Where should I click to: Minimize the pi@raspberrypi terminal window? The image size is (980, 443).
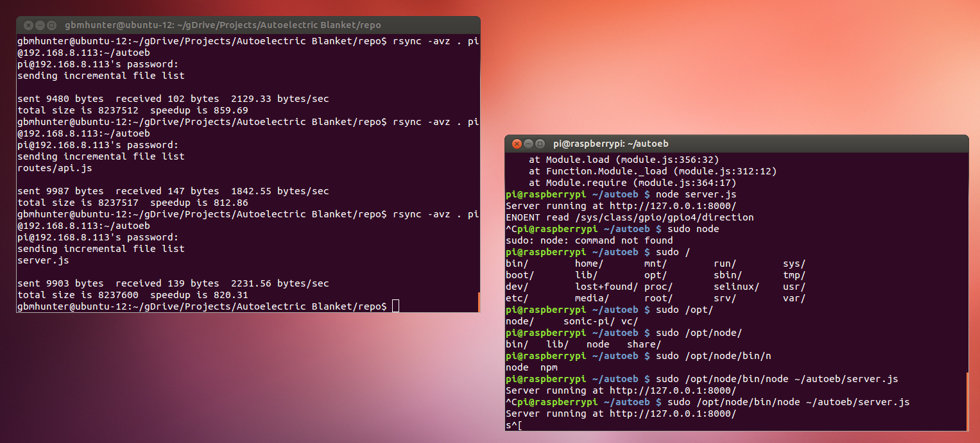click(x=528, y=144)
